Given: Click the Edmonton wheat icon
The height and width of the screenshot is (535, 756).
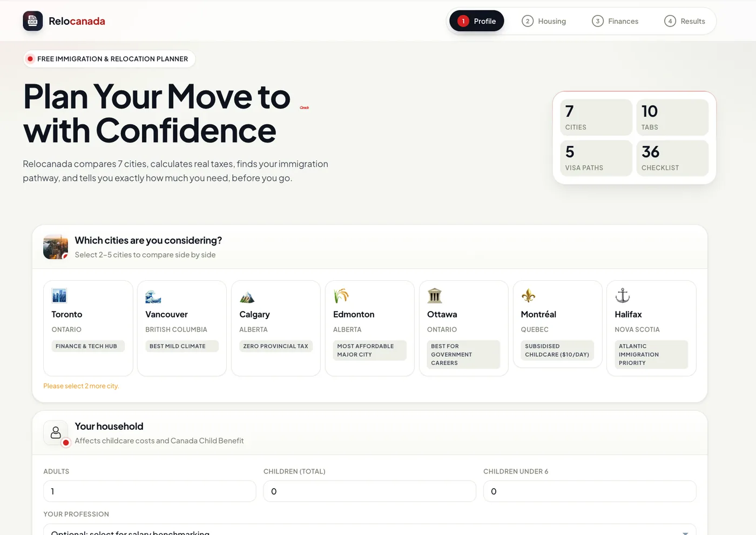Looking at the screenshot, I should 341,296.
